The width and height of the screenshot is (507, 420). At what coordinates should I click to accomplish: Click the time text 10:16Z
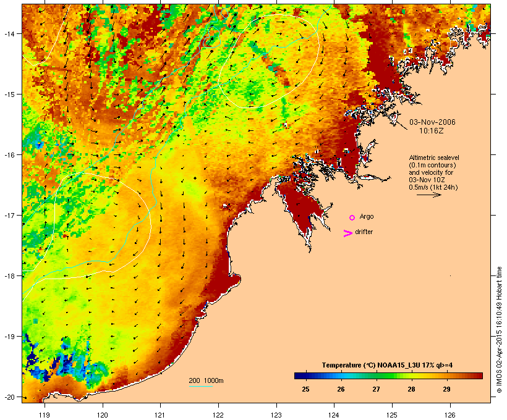(432, 131)
